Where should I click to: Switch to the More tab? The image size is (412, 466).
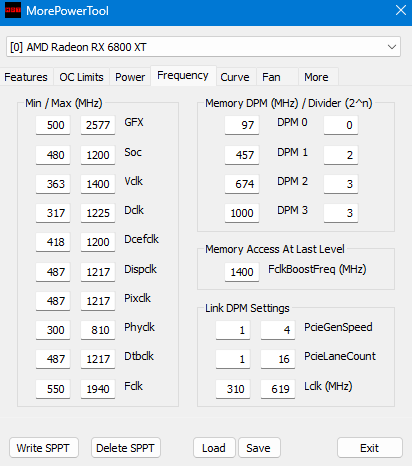point(316,77)
